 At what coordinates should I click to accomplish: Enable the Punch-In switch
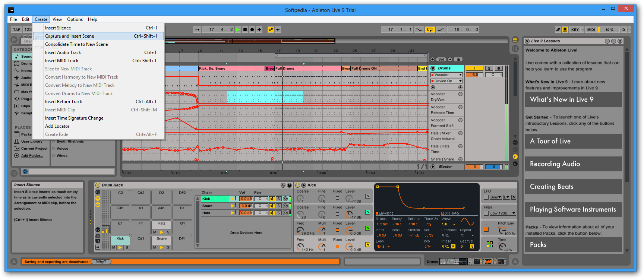[419, 29]
